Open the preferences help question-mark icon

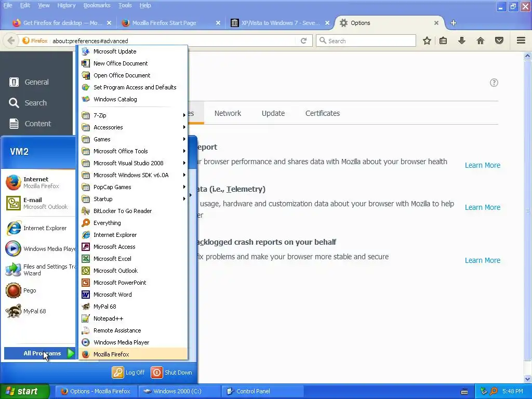[494, 83]
